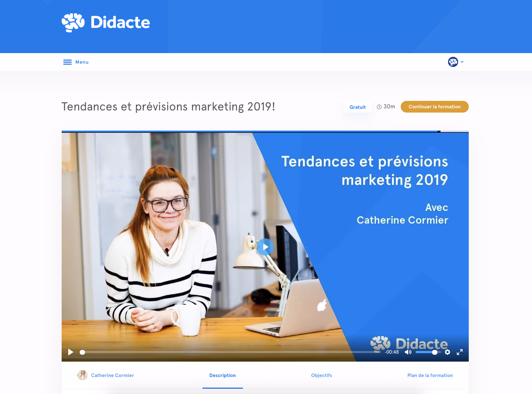Image resolution: width=532 pixels, height=394 pixels.
Task: Expand the user account dropdown chevron
Action: click(462, 62)
